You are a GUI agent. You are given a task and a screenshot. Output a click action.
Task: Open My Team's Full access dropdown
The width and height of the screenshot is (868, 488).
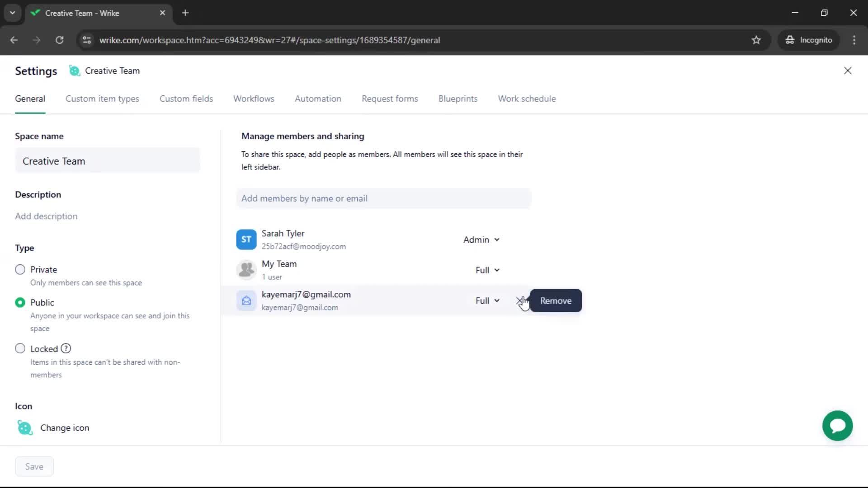click(487, 270)
